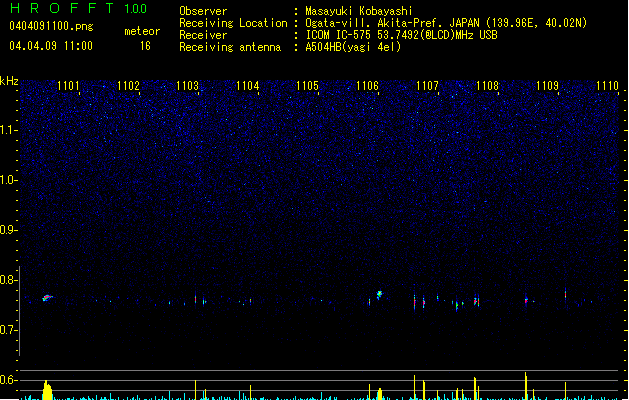Click the 1103 time axis marker
This screenshot has height=400, width=629.
(187, 86)
